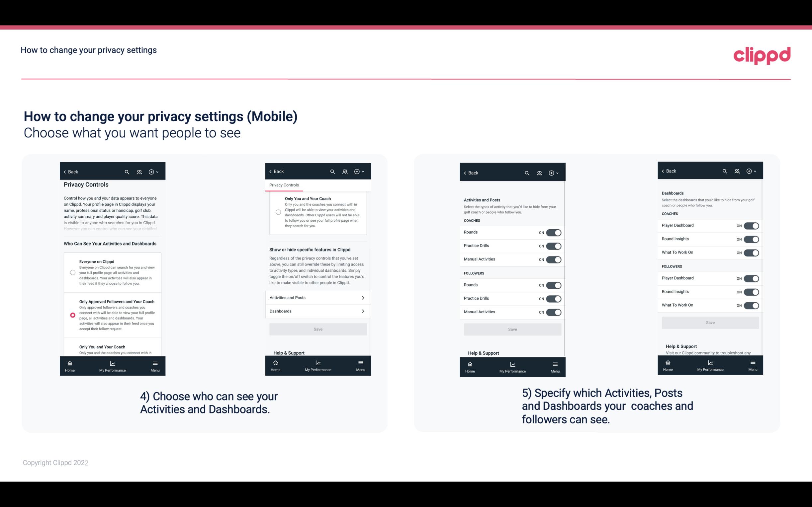Click Save button on Dashboards screen
Screen dimensions: 812x507
[710, 322]
